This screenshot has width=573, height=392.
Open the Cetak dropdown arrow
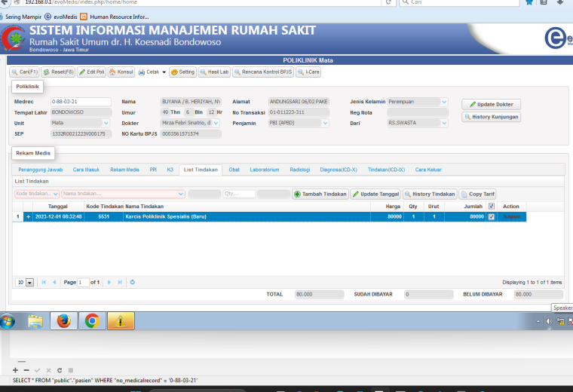[164, 72]
